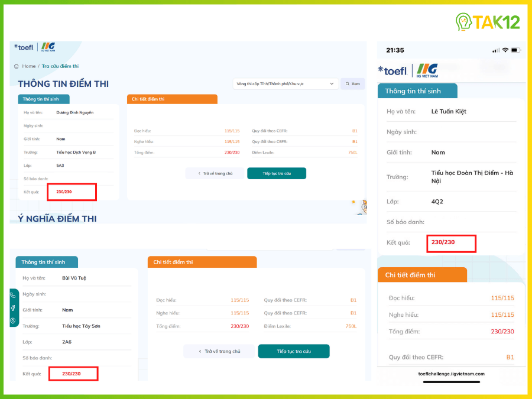The height and width of the screenshot is (399, 532).
Task: Click the 21:35 clock in status bar
Action: [x=395, y=50]
